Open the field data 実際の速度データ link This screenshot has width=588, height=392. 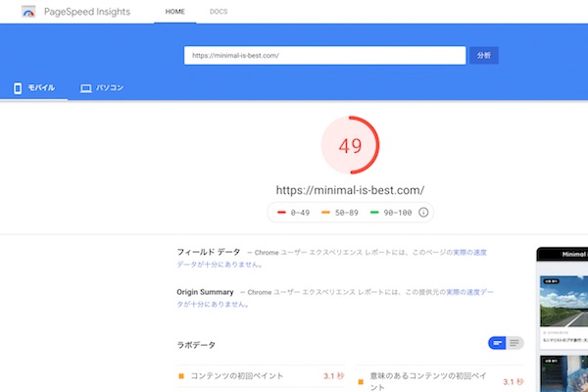click(469, 253)
